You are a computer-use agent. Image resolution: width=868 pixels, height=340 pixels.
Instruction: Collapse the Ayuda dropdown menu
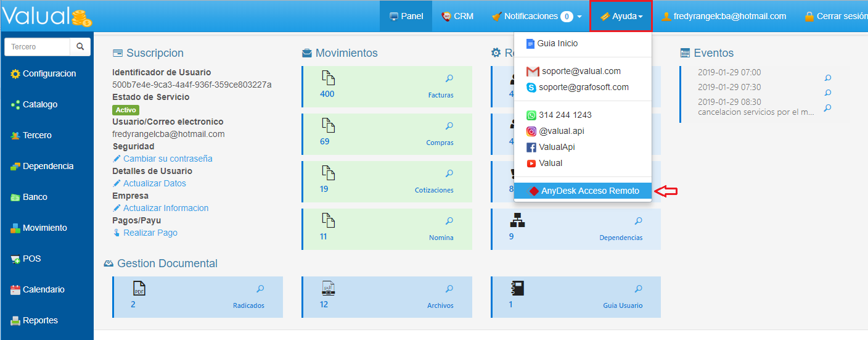621,17
